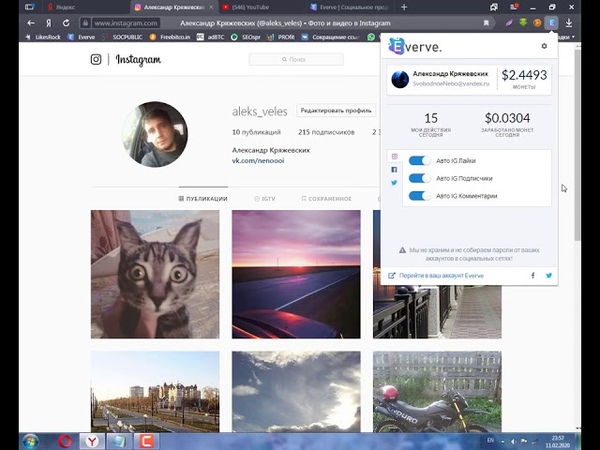The image size is (600, 450).
Task: Open the browser tab panel icon at top left
Action: click(29, 7)
